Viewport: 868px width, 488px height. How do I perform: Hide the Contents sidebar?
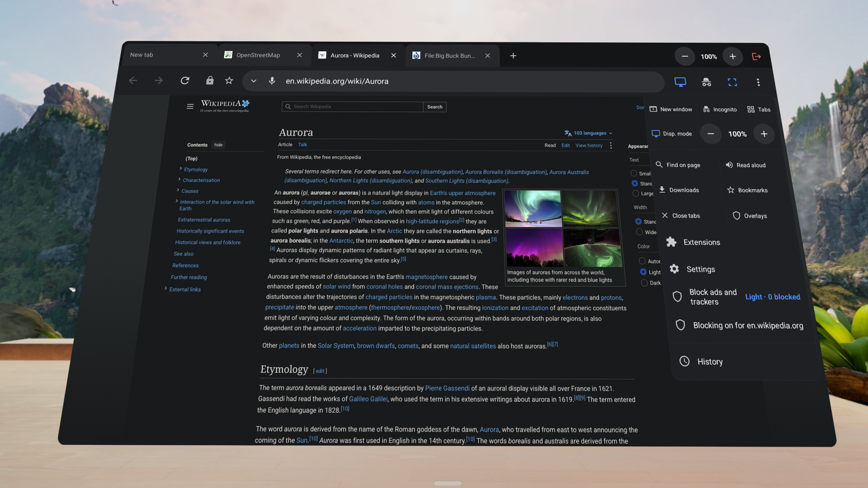click(x=218, y=145)
